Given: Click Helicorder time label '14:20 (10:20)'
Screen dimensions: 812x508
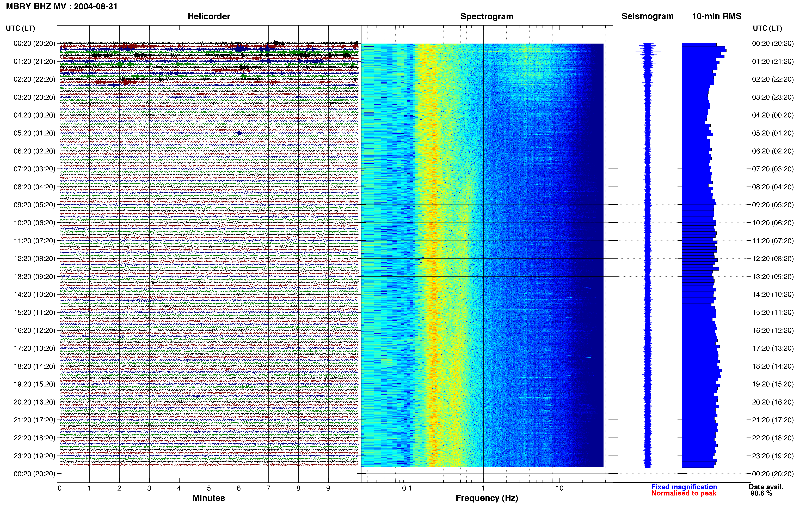Looking at the screenshot, I should point(34,295).
